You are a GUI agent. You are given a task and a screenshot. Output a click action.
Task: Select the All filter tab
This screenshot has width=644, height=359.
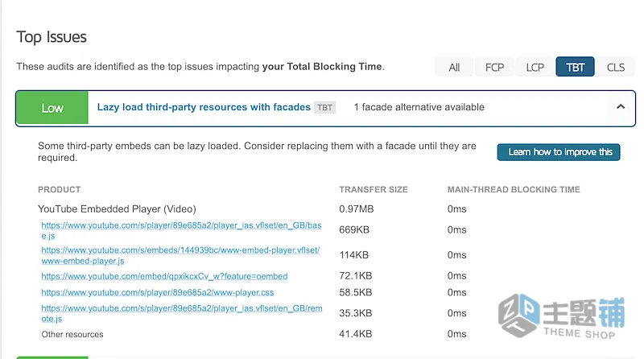(x=454, y=67)
